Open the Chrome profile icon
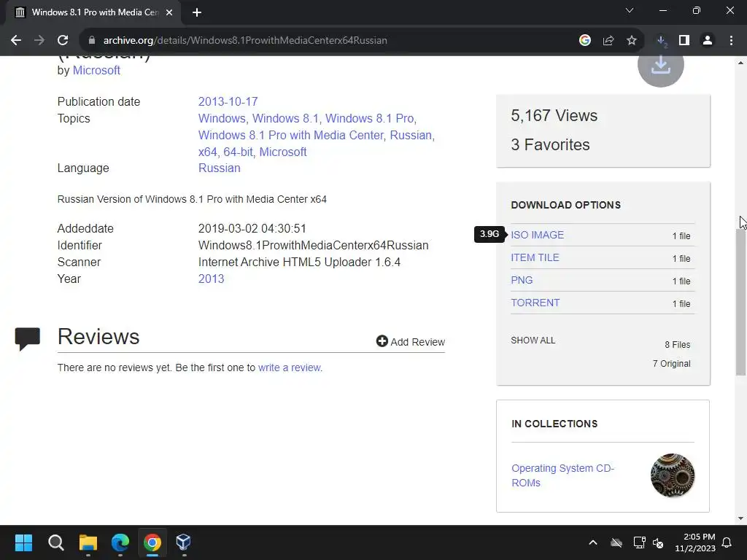 pyautogui.click(x=708, y=41)
